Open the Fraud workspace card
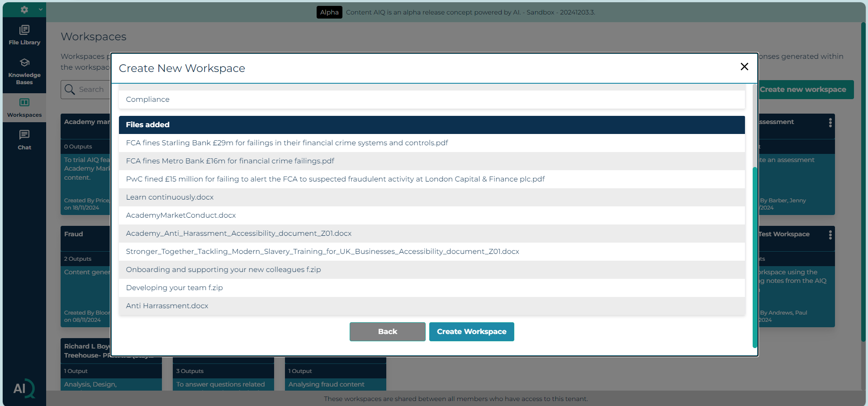868x406 pixels. tap(85, 277)
